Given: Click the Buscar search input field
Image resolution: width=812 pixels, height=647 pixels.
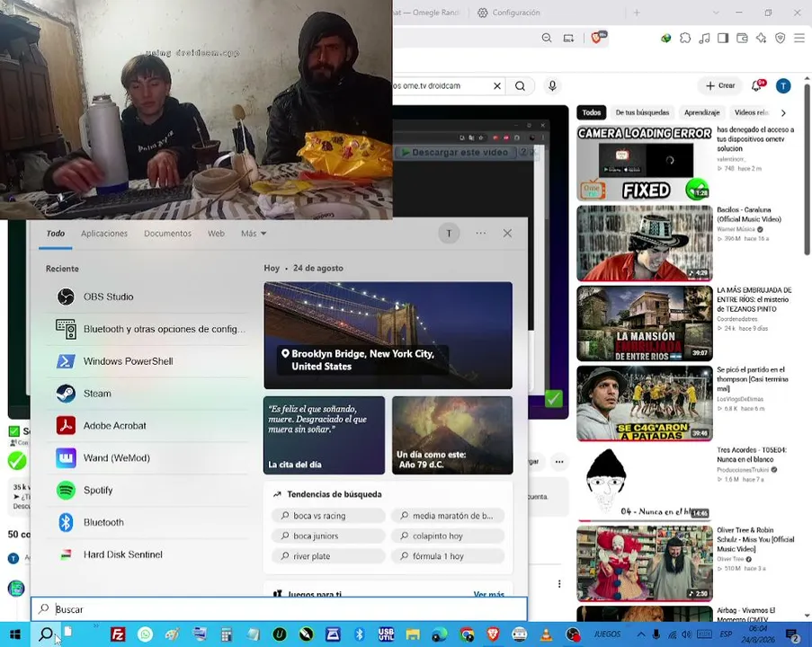Looking at the screenshot, I should (279, 609).
